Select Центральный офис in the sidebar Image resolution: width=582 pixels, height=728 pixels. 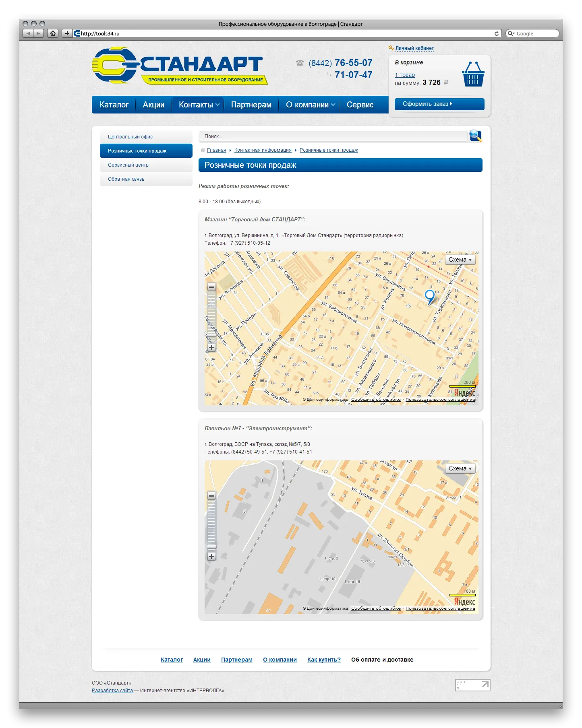click(x=146, y=137)
